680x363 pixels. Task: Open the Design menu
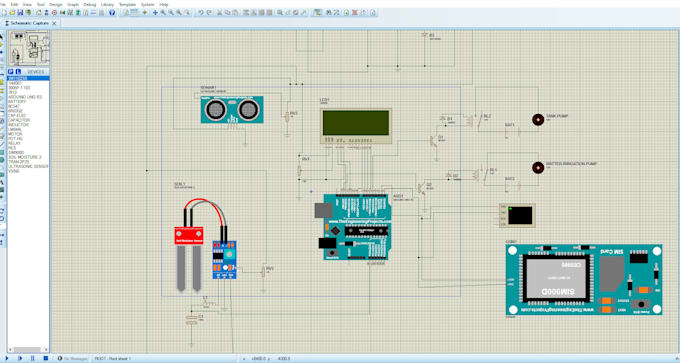[56, 4]
